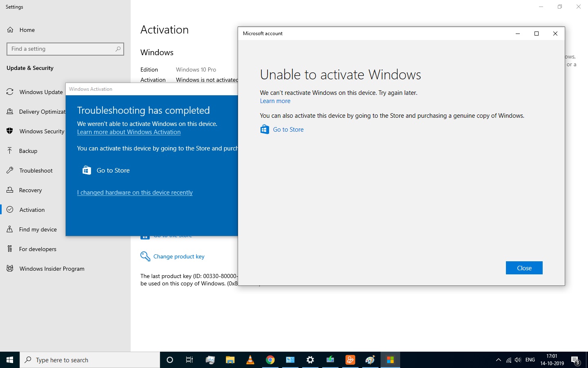
Task: Click the For developers tools icon
Action: 10,249
